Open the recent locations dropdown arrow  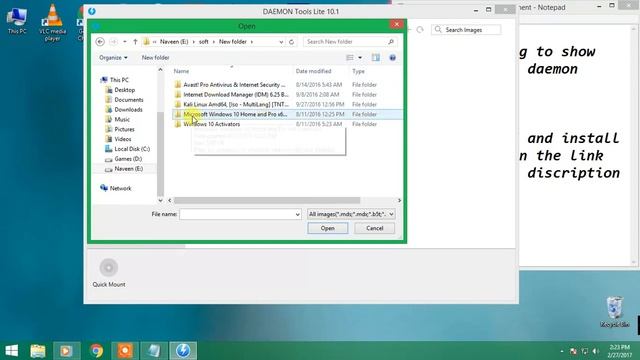(x=124, y=42)
